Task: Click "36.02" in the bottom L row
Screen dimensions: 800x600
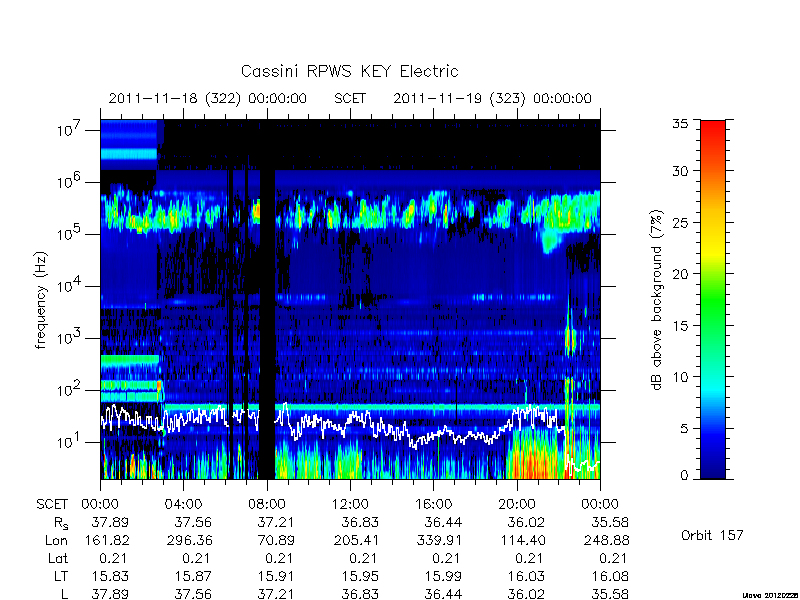Action: [526, 594]
